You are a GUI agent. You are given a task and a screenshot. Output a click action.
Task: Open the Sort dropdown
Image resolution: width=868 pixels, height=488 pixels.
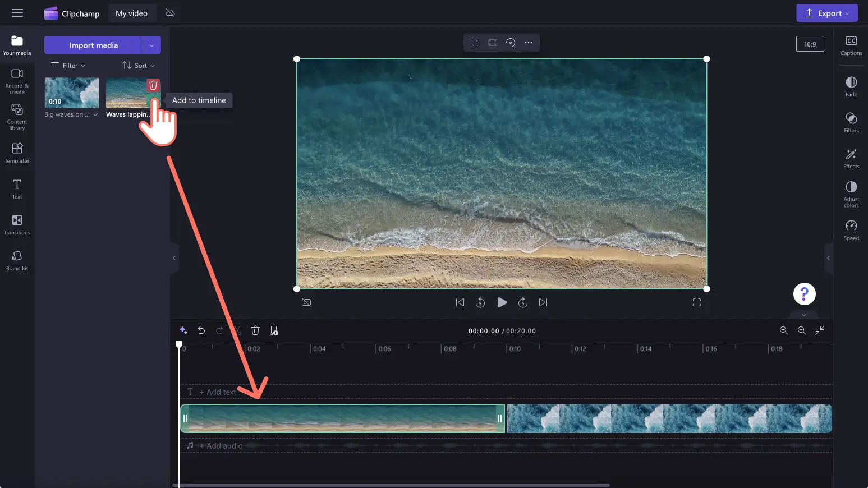[x=139, y=66]
